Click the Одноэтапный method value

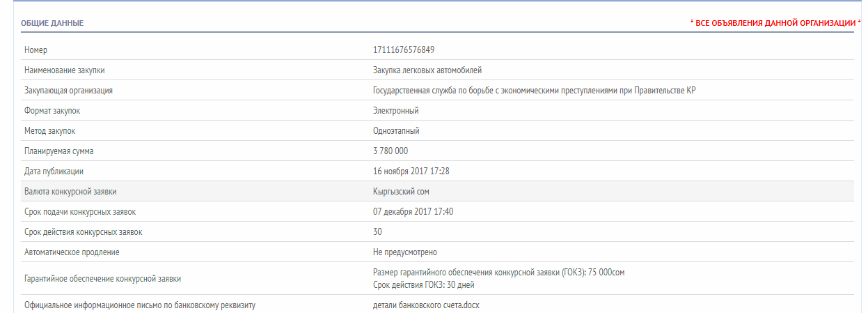click(x=396, y=131)
